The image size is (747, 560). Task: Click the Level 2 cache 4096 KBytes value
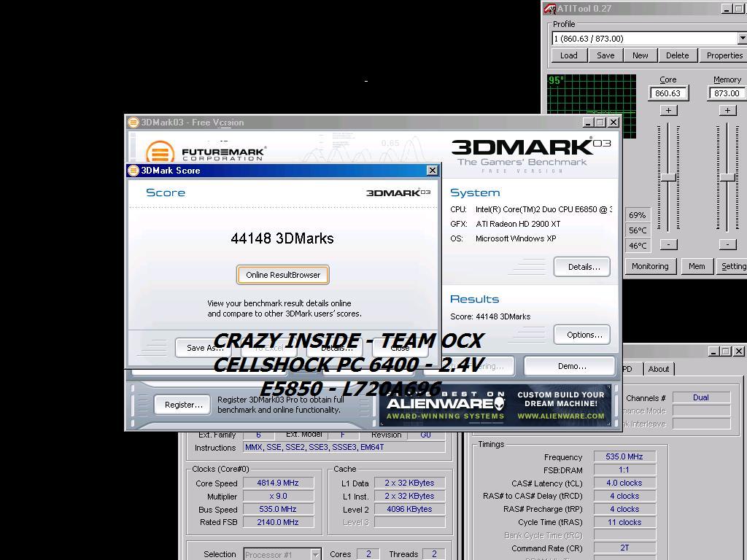coord(410,509)
